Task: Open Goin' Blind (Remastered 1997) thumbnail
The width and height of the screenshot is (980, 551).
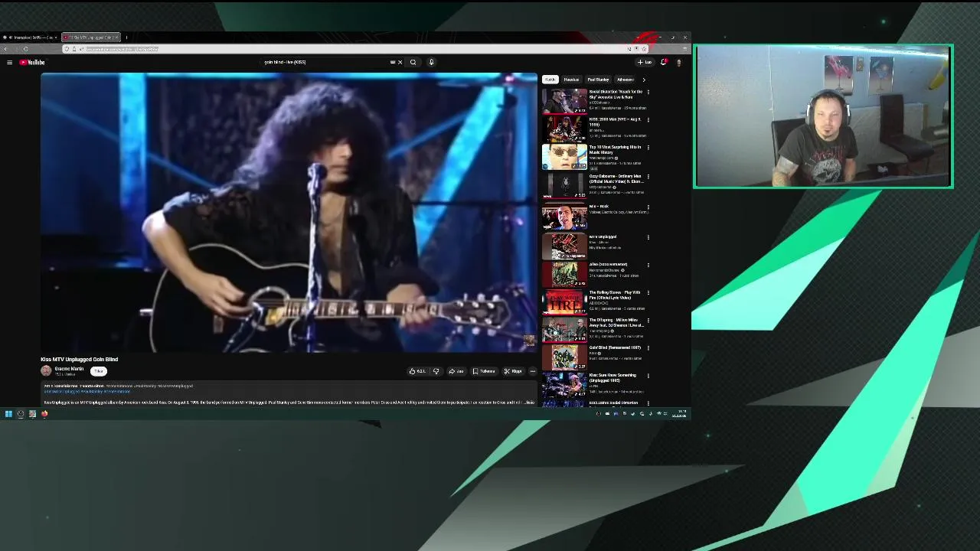Action: 564,357
